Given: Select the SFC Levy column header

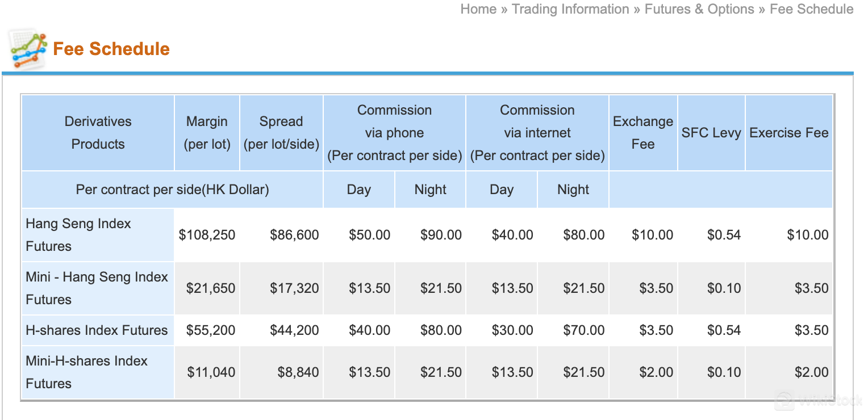Looking at the screenshot, I should coord(711,133).
